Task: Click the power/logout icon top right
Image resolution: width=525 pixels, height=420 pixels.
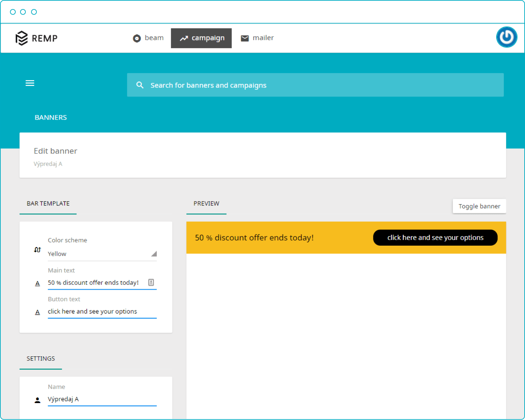Action: 506,37
